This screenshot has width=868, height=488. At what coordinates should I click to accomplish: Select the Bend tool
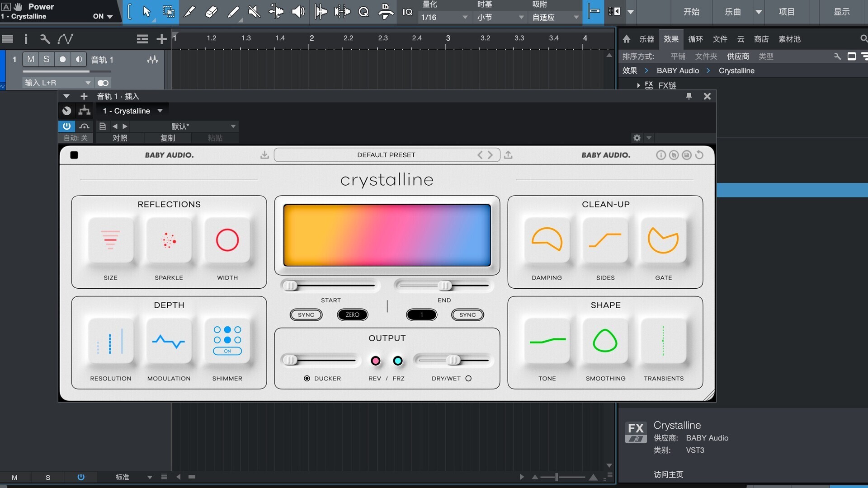coord(276,11)
